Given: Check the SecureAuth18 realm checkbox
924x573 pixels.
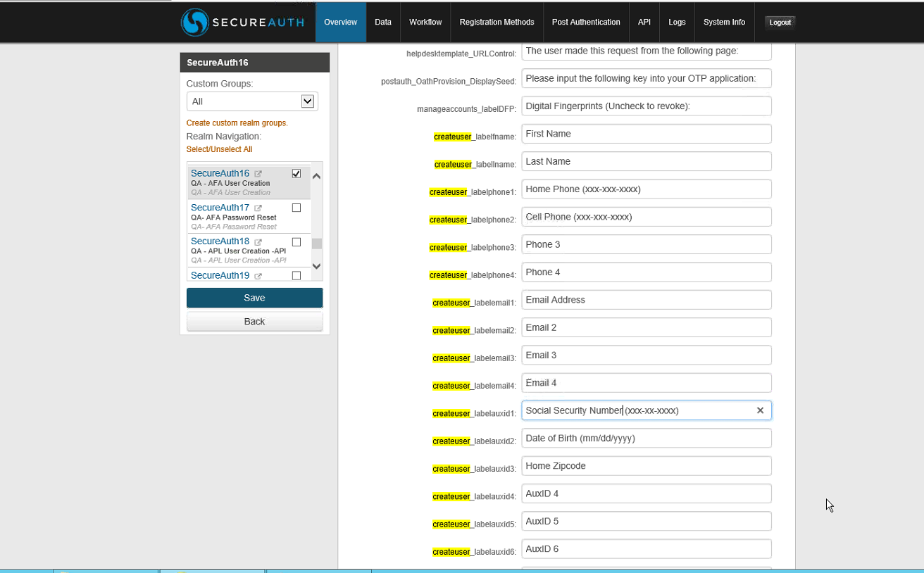Looking at the screenshot, I should 296,241.
